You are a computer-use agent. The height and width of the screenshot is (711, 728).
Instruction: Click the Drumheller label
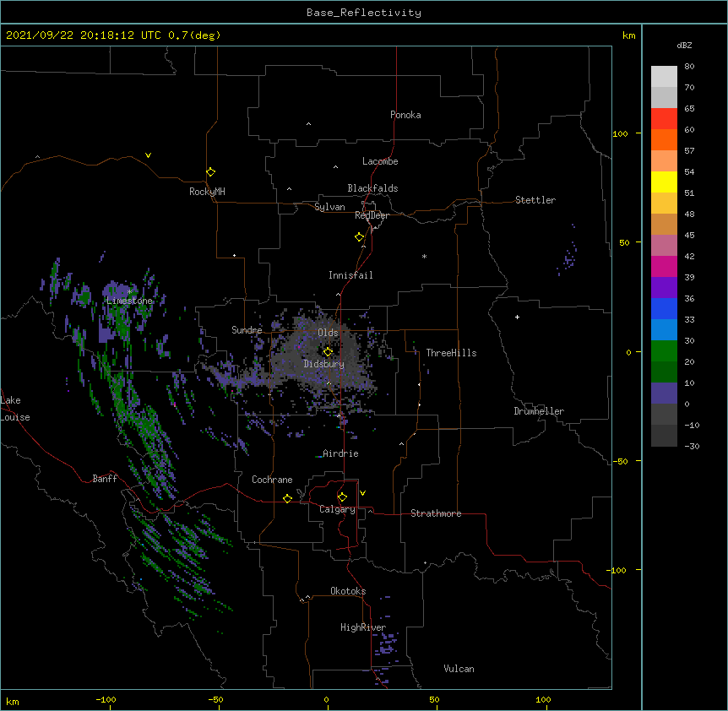539,411
